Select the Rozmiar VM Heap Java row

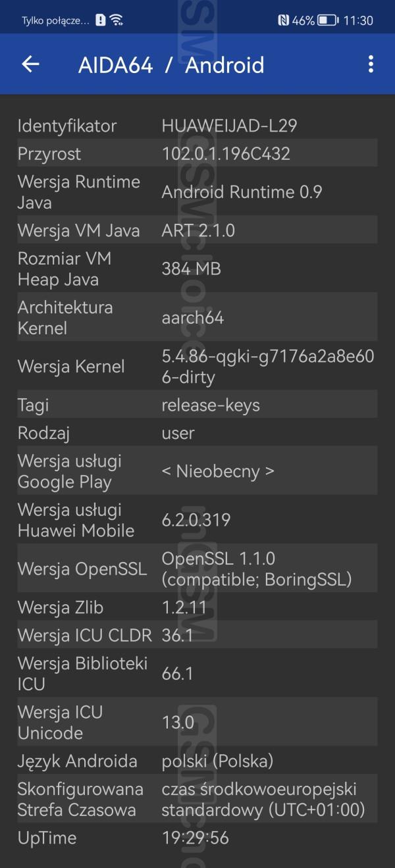197,268
